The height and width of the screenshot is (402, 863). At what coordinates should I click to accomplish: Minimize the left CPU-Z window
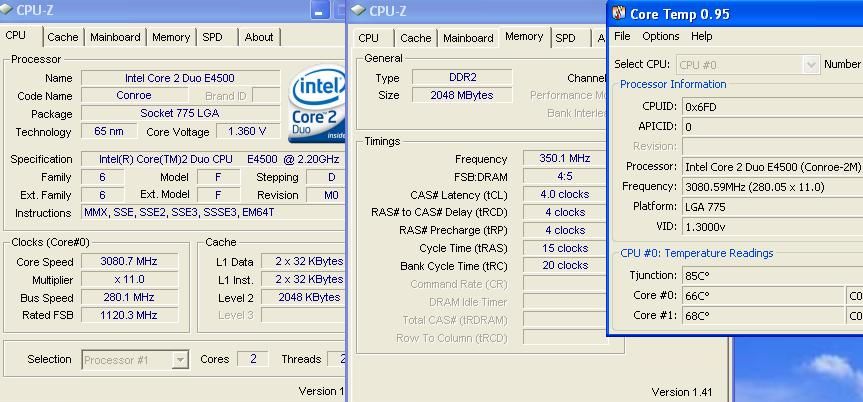point(320,10)
